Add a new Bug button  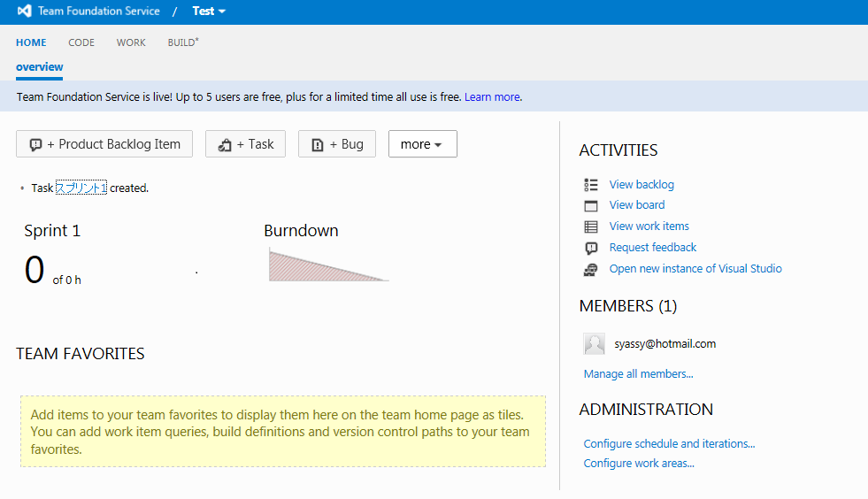336,144
